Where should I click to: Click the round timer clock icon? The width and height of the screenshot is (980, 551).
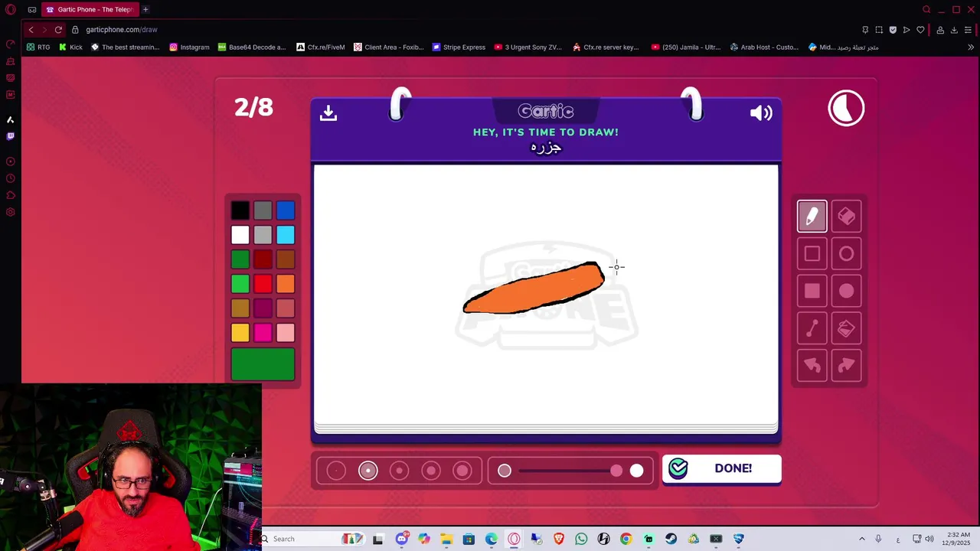click(x=846, y=108)
